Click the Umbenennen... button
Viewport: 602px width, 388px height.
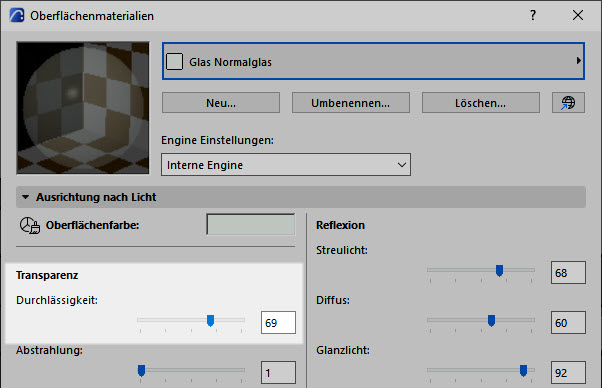click(x=351, y=102)
